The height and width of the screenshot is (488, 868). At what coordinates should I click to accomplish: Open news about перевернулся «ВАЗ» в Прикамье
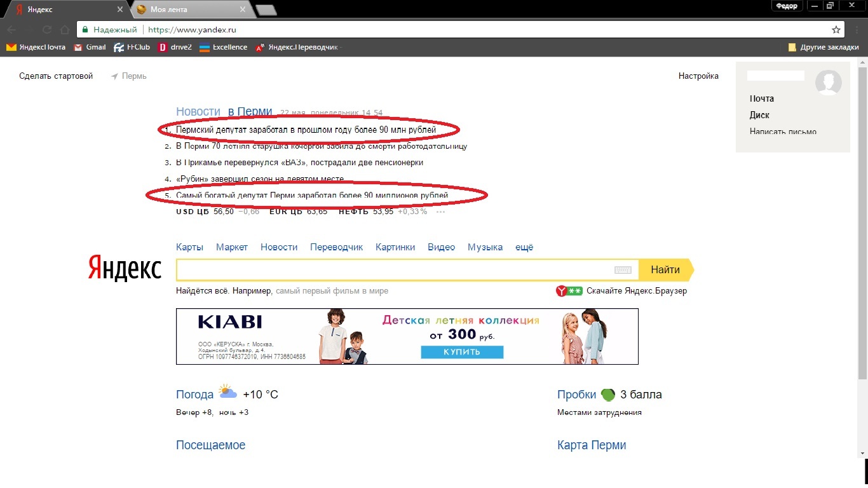pos(299,163)
